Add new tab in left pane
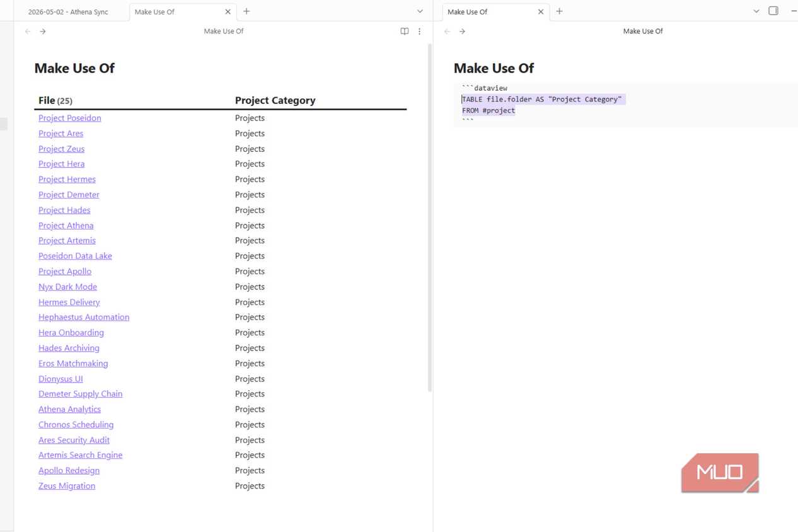Viewport: 798px width, 532px height. tap(246, 11)
